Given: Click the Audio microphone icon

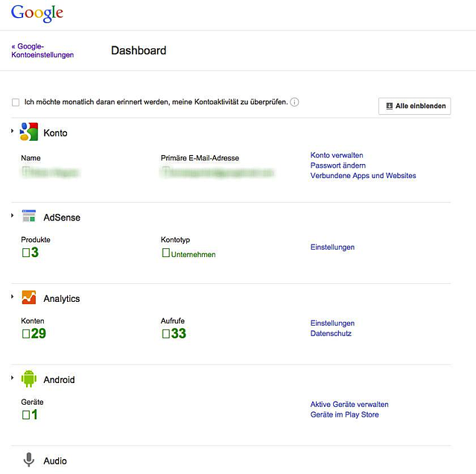Looking at the screenshot, I should click(x=29, y=460).
